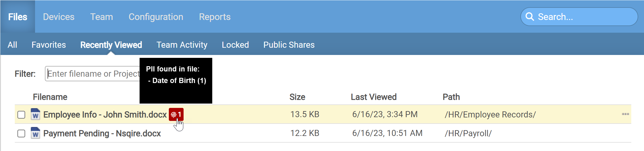
Task: Select the All files tab
Action: (12, 45)
